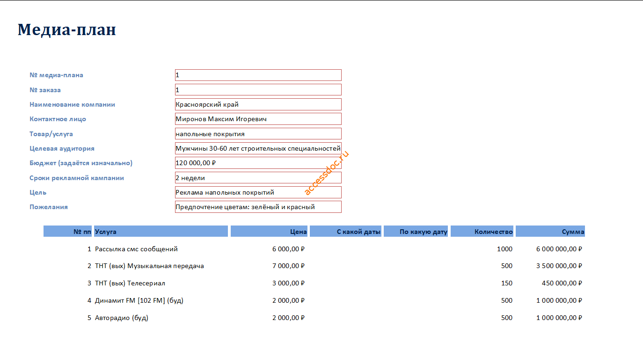This screenshot has height=364, width=643.
Task: Select the Миронов Максим Игоревич field
Action: point(258,119)
